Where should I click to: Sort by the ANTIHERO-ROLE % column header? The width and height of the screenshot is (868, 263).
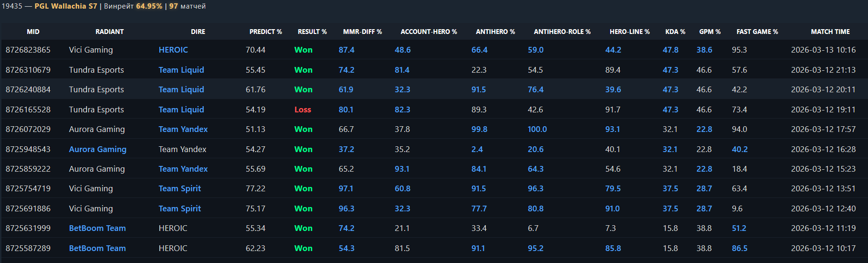562,32
